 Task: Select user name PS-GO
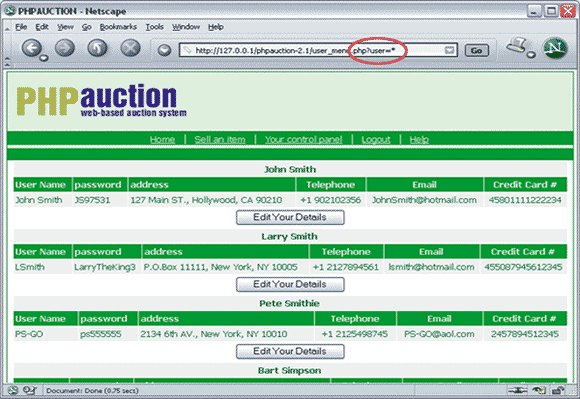click(x=29, y=334)
